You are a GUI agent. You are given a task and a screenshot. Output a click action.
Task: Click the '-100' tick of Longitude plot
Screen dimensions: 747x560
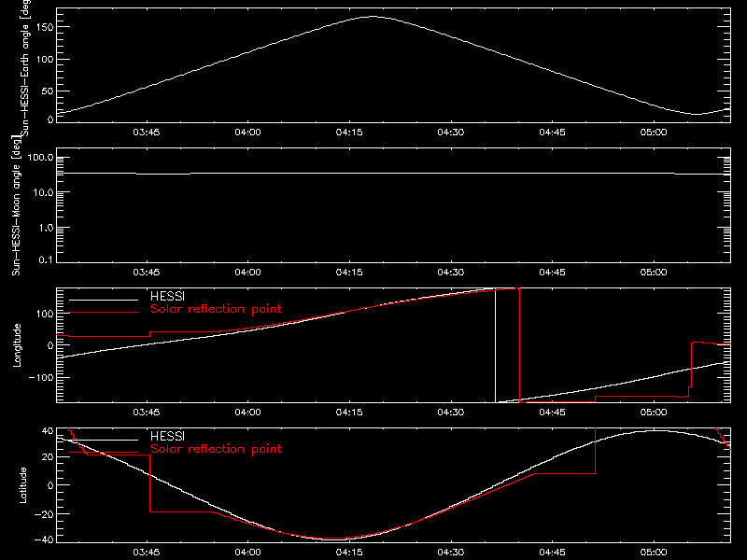coord(41,378)
